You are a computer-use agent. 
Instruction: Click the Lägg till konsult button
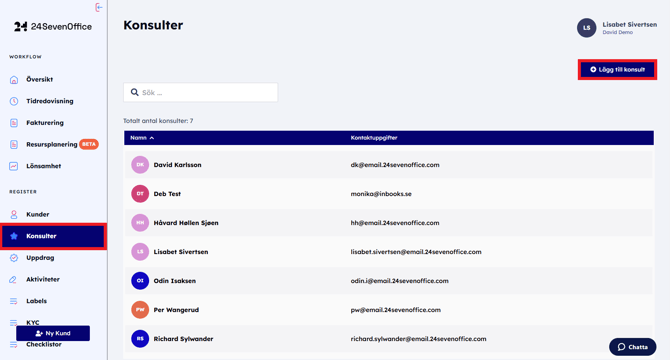click(x=617, y=70)
